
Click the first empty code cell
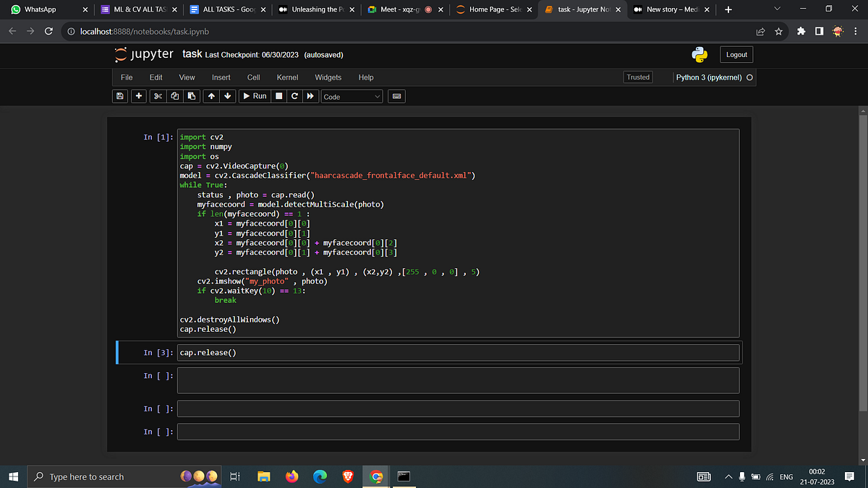[458, 380]
